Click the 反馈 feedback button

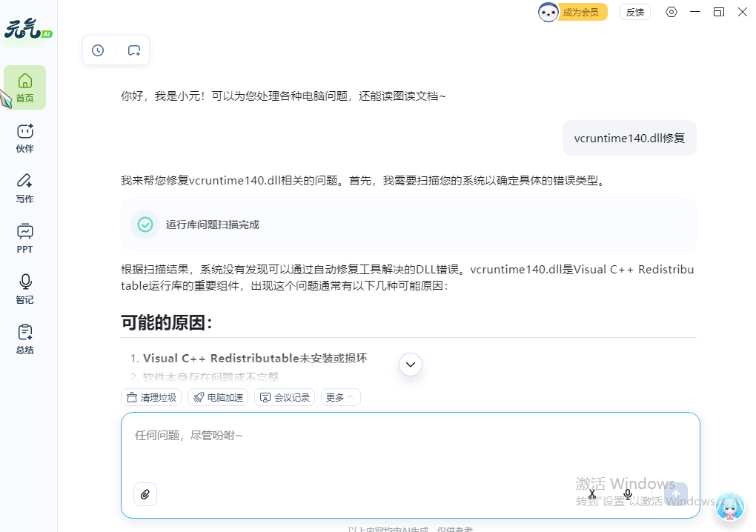[635, 12]
